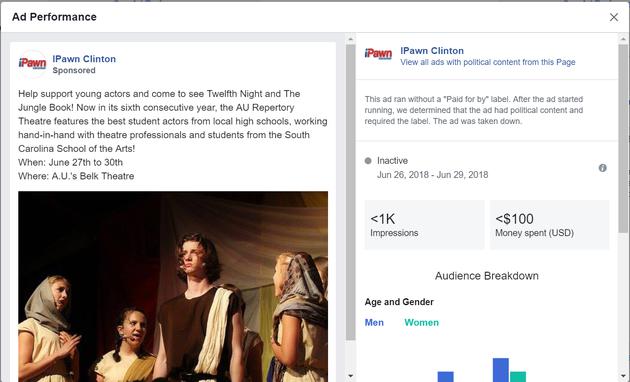Close the Ad Performance dialog
Viewport: 630px width, 382px height.
coord(614,17)
